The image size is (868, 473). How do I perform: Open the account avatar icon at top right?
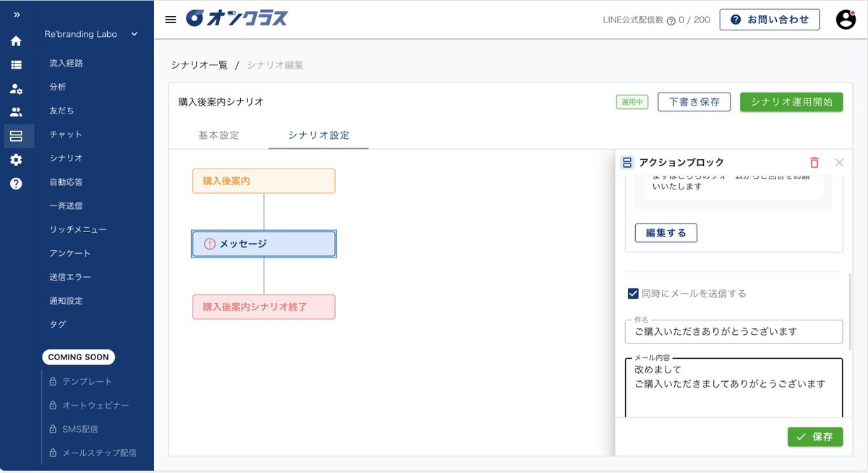pyautogui.click(x=846, y=19)
